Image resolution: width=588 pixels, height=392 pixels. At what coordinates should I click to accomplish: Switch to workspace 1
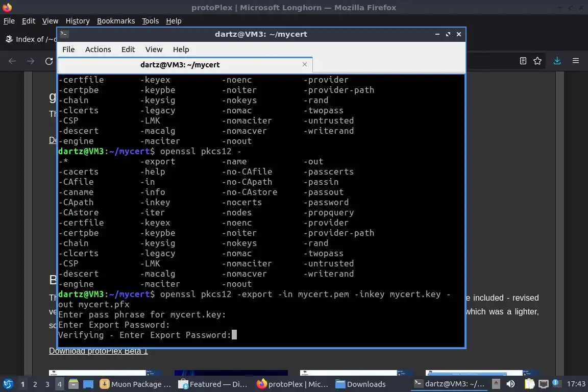(22, 384)
